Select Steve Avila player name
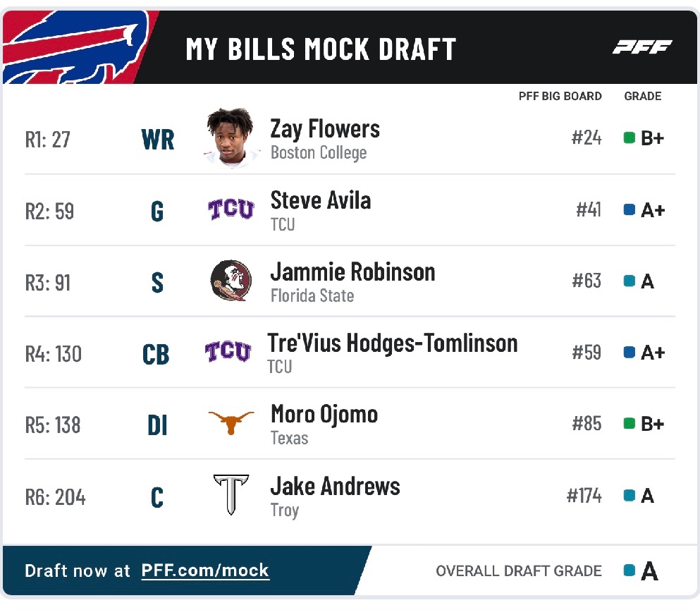700x610 pixels. point(321,200)
